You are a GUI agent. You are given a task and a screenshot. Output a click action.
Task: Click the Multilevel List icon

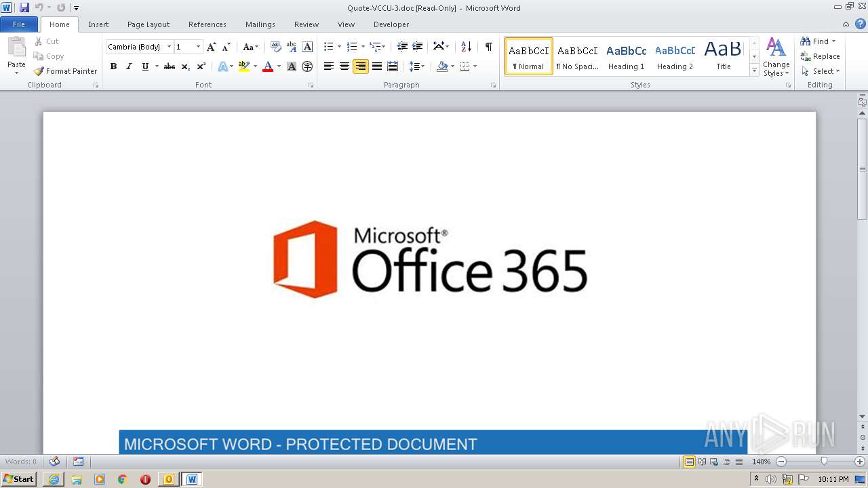tap(375, 47)
